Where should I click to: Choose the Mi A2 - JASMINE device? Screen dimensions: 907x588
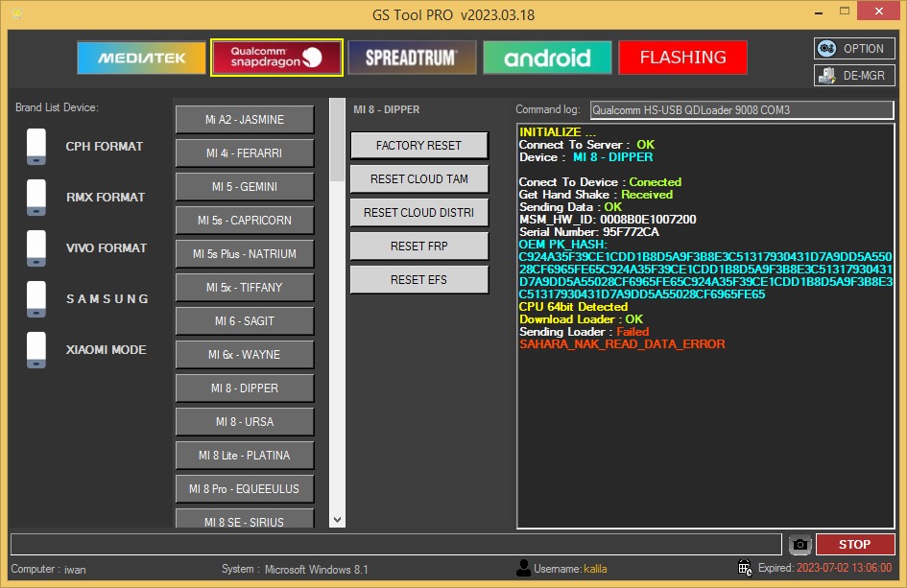[x=245, y=120]
